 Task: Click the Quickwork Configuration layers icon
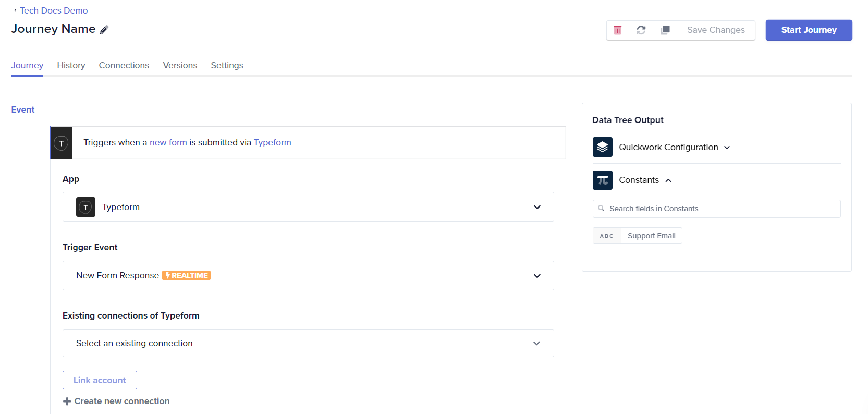point(603,147)
